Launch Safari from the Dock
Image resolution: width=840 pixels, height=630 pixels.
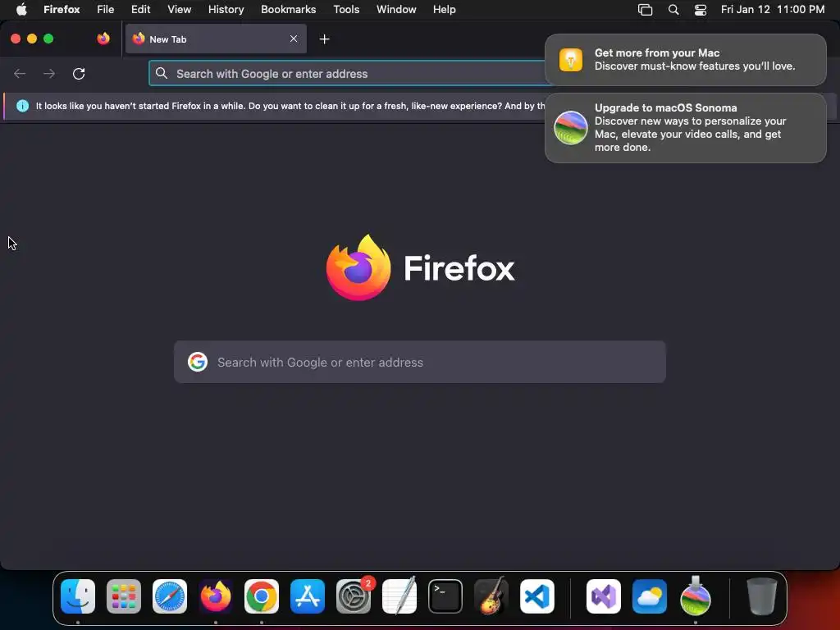point(170,596)
